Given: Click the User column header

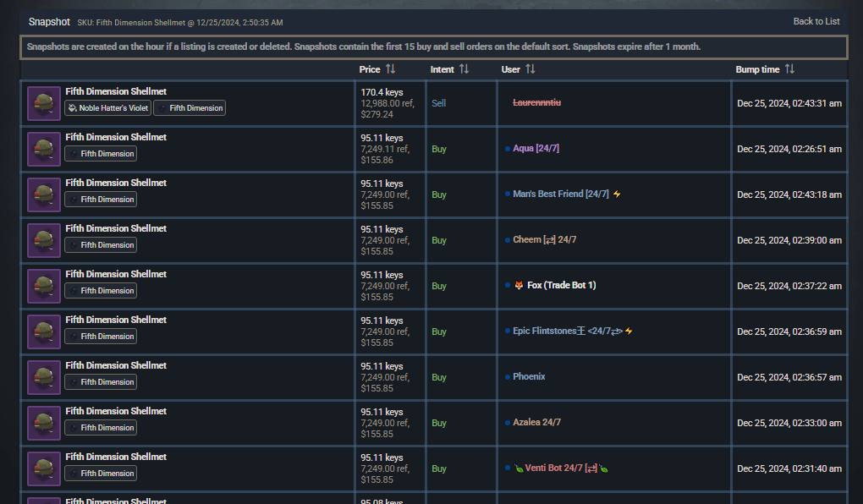Looking at the screenshot, I should click(511, 69).
